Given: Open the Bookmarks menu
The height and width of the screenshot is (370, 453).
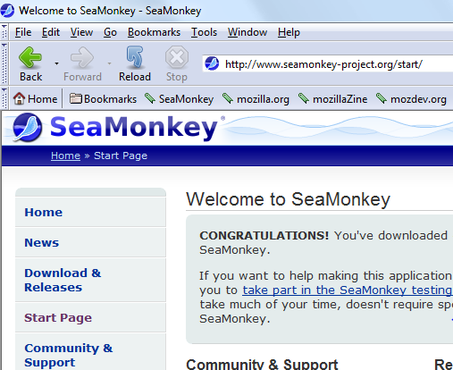Looking at the screenshot, I should click(154, 32).
